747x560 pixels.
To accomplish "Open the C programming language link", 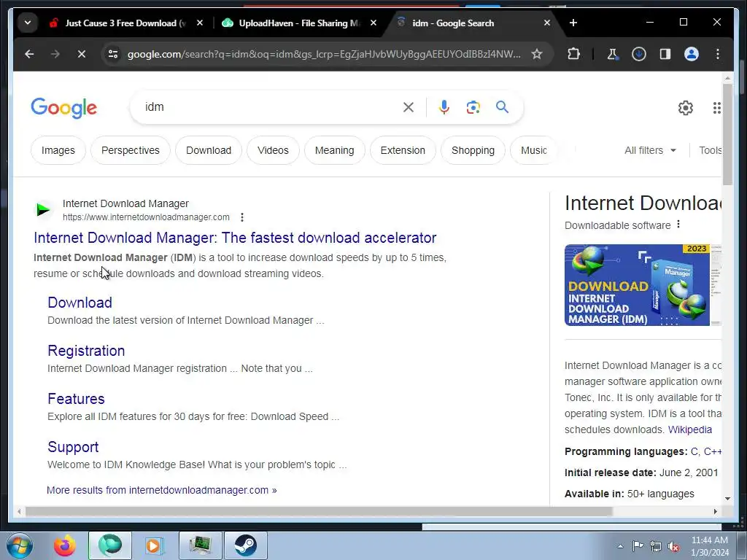I will (x=694, y=451).
